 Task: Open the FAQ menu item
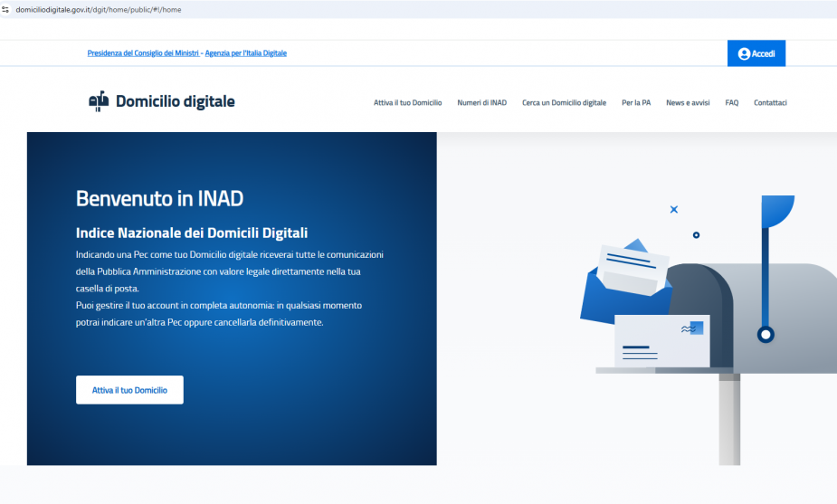[x=732, y=102]
